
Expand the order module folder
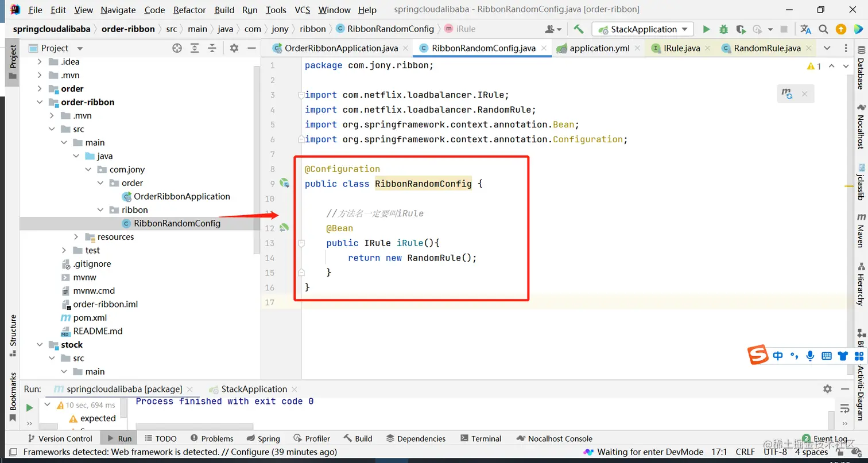40,88
